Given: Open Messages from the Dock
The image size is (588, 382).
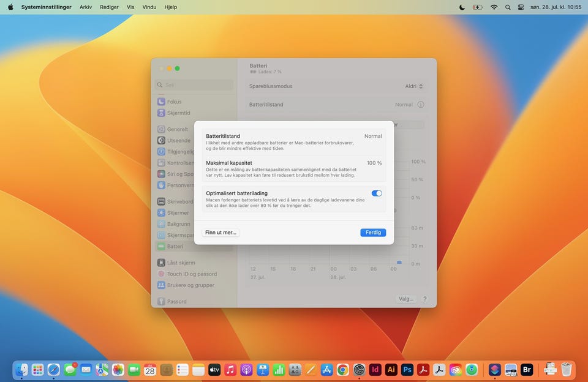Looking at the screenshot, I should (x=70, y=370).
